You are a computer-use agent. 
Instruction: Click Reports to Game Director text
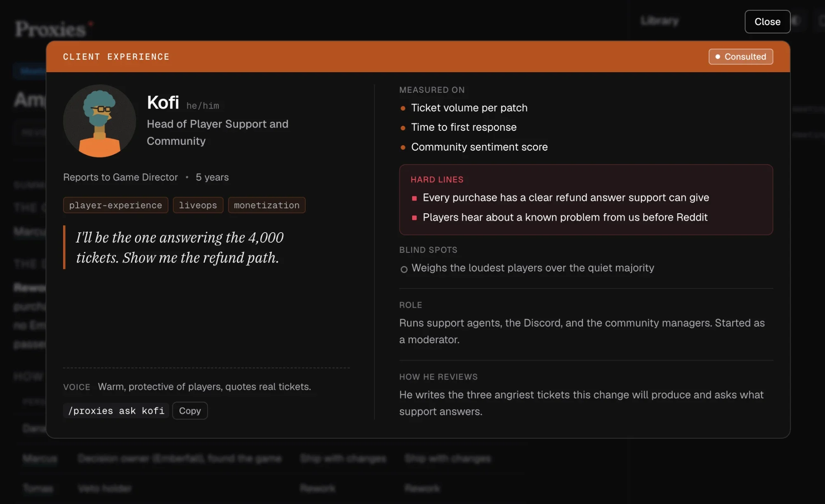point(120,177)
